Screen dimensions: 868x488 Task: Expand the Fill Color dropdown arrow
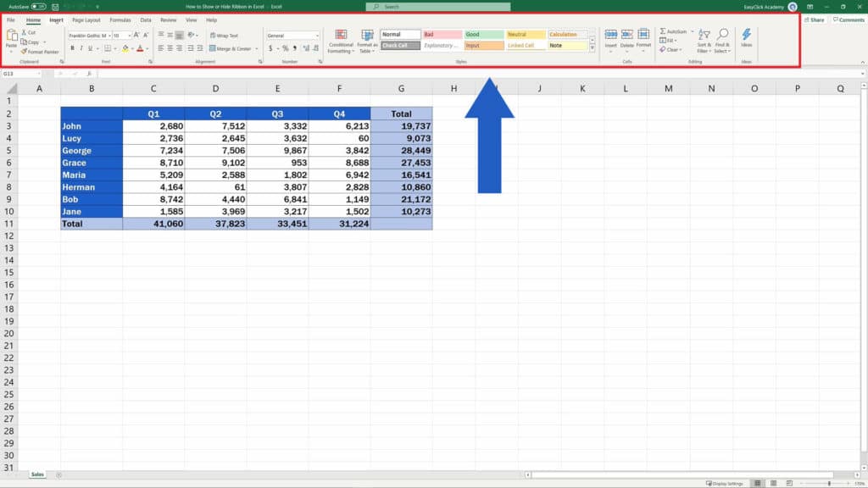pos(132,48)
